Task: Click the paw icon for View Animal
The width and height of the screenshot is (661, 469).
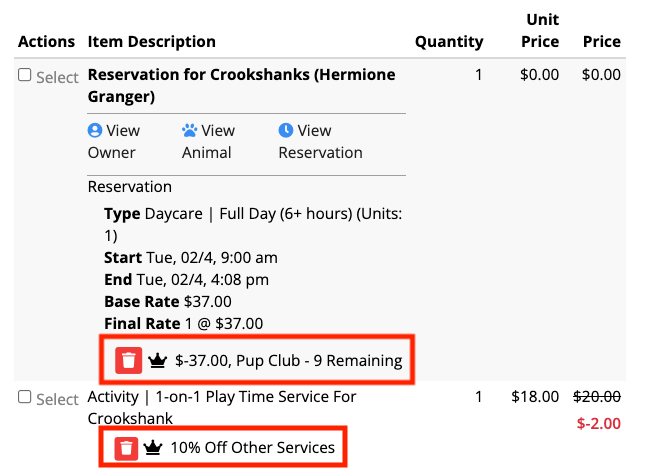Action: 189,130
